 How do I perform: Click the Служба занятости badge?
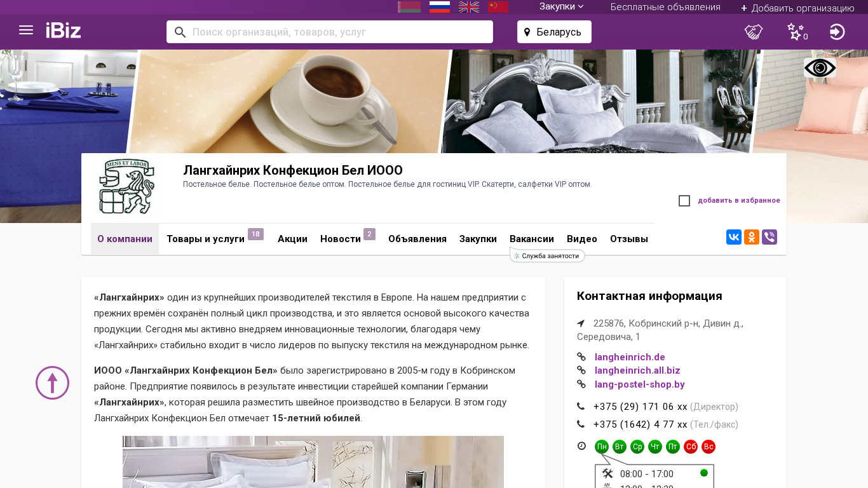coord(547,255)
